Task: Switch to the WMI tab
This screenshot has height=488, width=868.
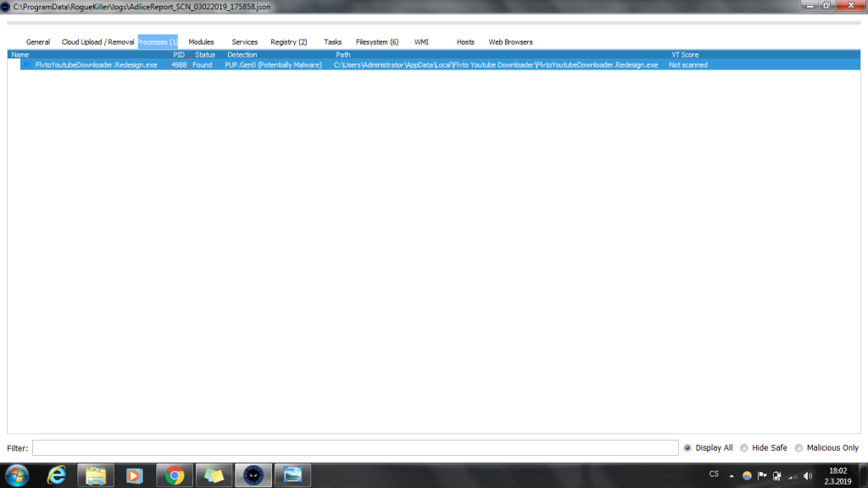Action: pyautogui.click(x=421, y=42)
